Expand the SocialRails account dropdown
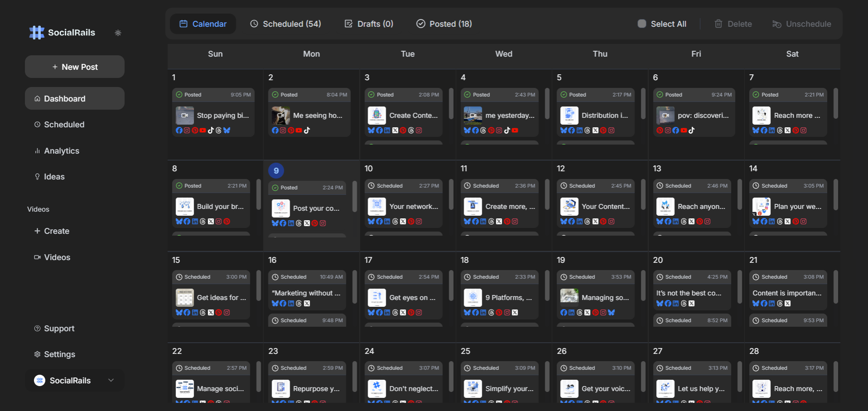The width and height of the screenshot is (868, 411). [111, 381]
